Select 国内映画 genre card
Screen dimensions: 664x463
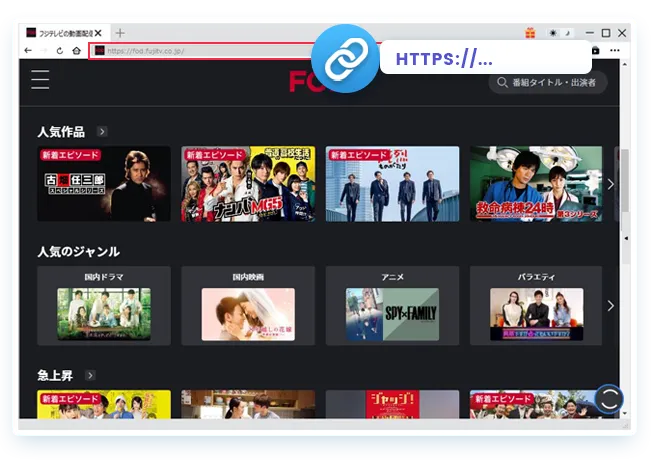(248, 305)
